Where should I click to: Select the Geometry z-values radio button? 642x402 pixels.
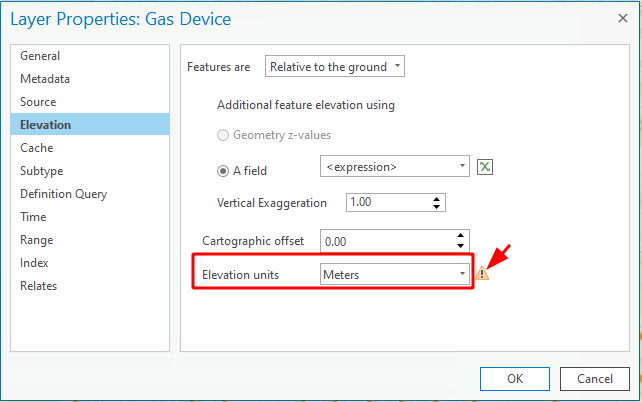[x=223, y=135]
